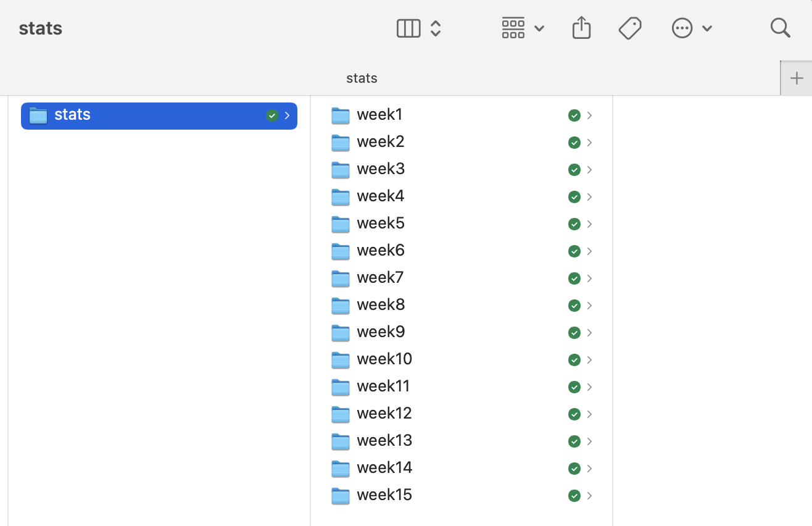Viewport: 812px width, 526px height.
Task: Open the group-by grid dropdown
Action: (522, 28)
